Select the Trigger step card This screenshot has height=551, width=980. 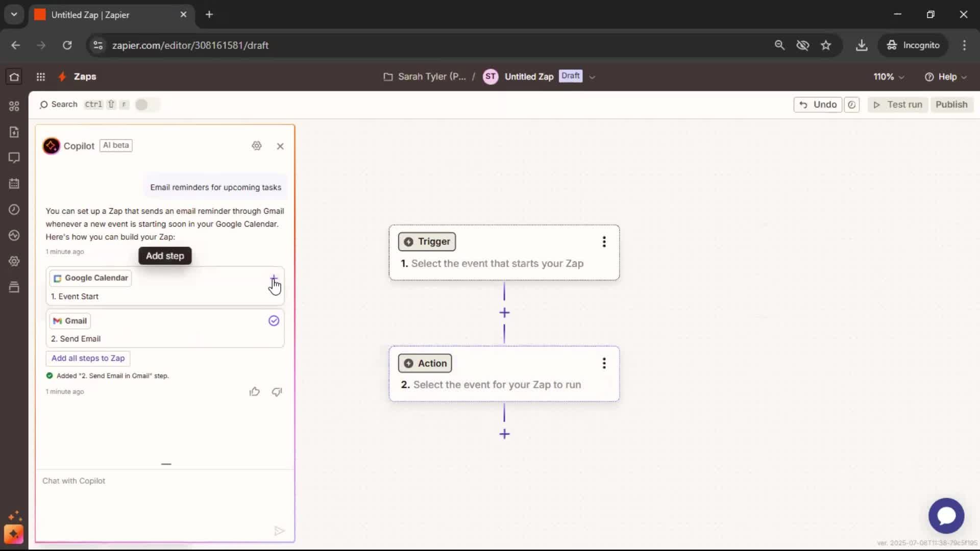click(504, 253)
